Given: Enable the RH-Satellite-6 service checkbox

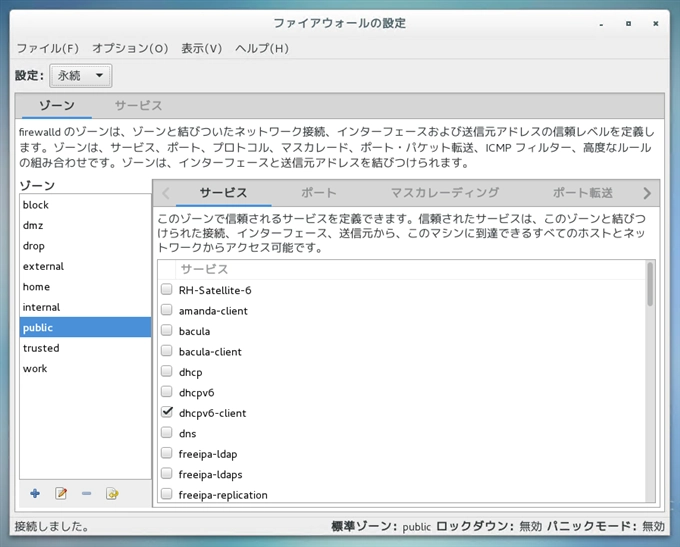Looking at the screenshot, I should [167, 289].
